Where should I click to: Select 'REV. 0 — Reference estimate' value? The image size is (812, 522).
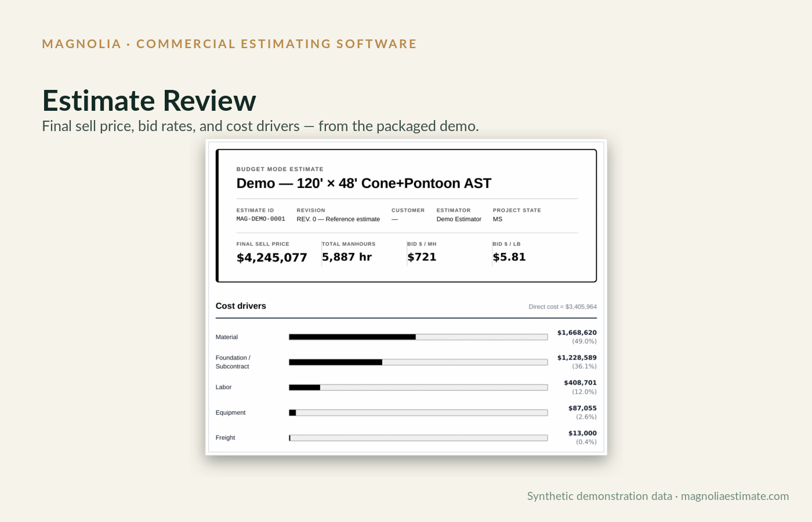[x=338, y=219]
